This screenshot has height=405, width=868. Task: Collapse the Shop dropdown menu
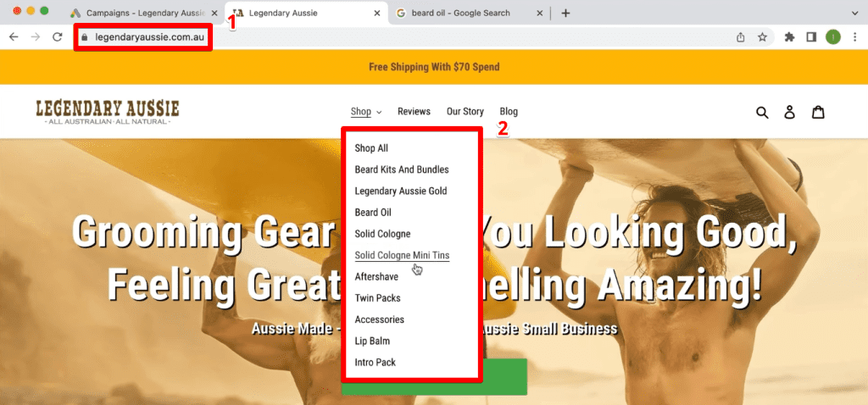coord(366,112)
